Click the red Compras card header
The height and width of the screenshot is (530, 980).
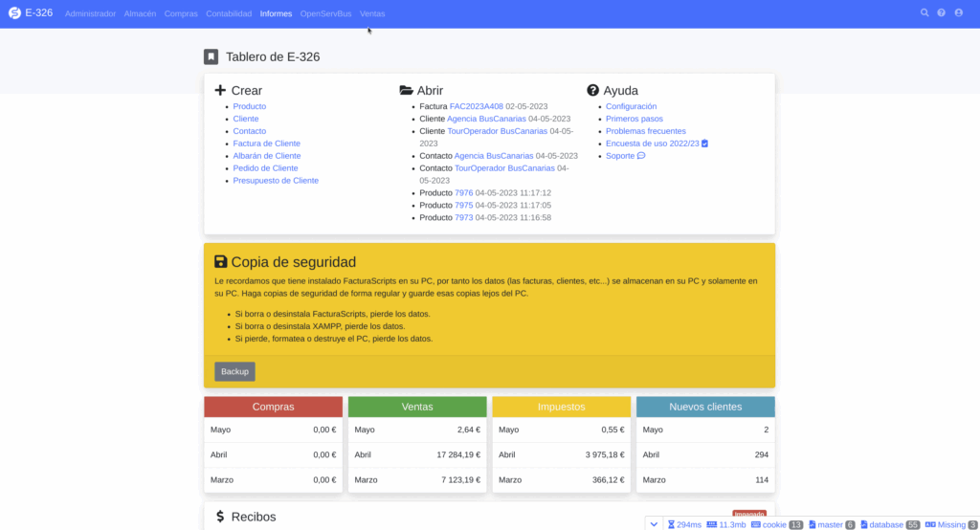[273, 407]
